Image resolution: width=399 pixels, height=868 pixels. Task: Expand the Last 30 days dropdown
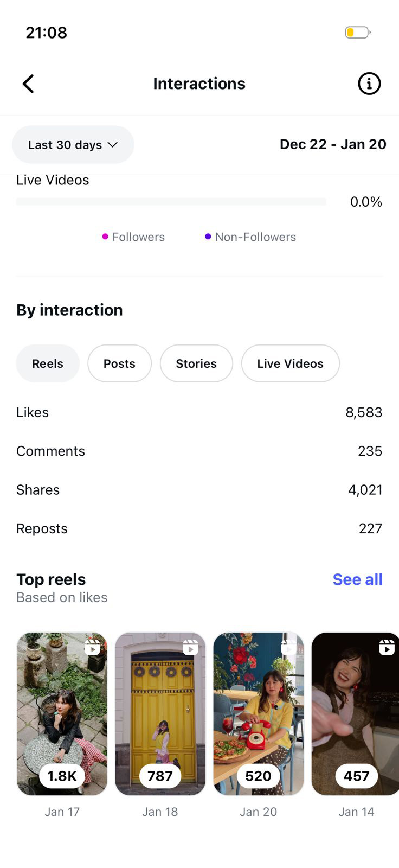tap(73, 145)
